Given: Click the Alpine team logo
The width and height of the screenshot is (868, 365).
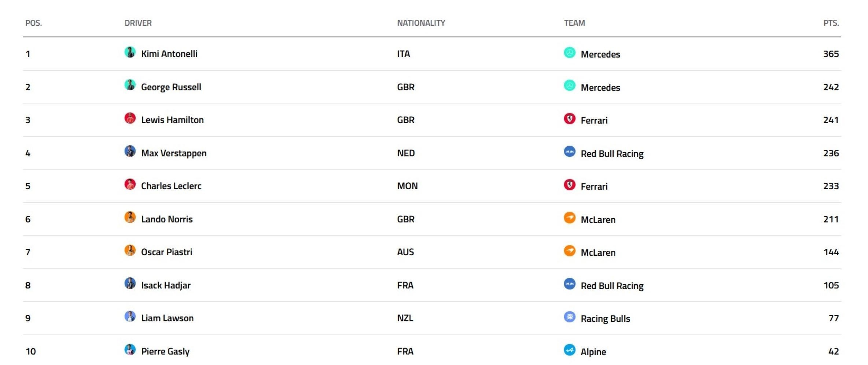Looking at the screenshot, I should [569, 350].
